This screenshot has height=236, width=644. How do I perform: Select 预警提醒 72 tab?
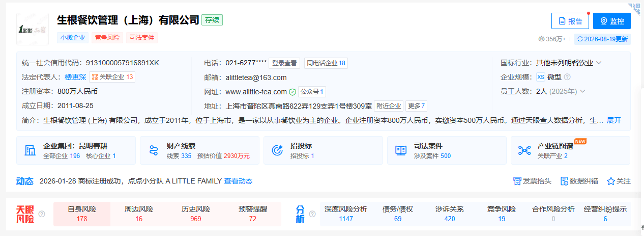(x=253, y=214)
